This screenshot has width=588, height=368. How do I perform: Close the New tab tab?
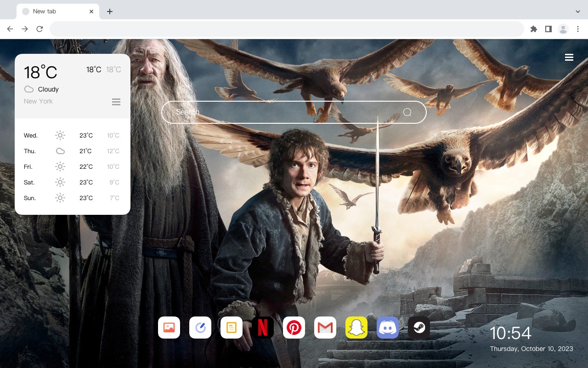click(92, 11)
